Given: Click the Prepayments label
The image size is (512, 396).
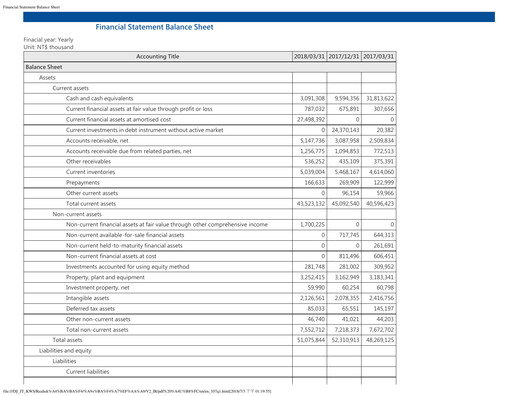Looking at the screenshot, I should (x=83, y=183).
